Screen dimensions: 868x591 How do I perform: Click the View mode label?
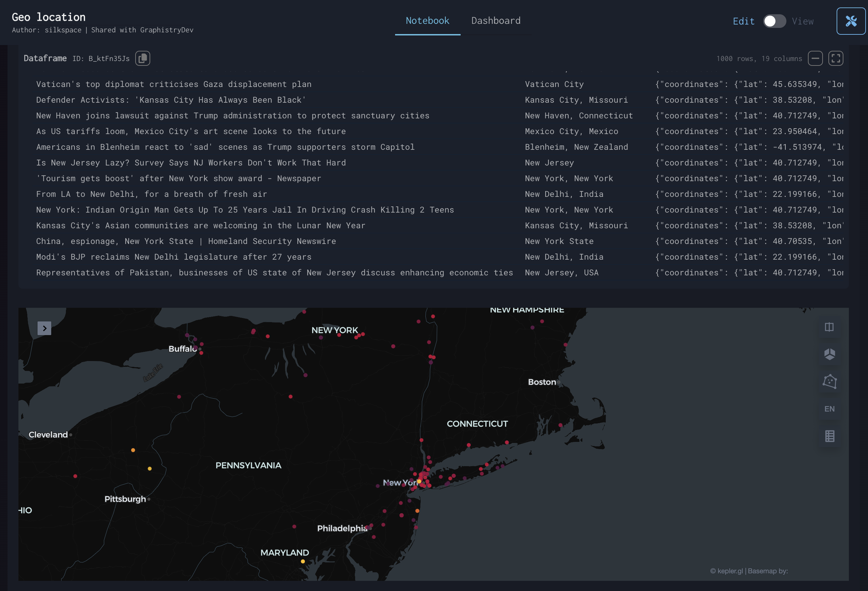pos(803,21)
